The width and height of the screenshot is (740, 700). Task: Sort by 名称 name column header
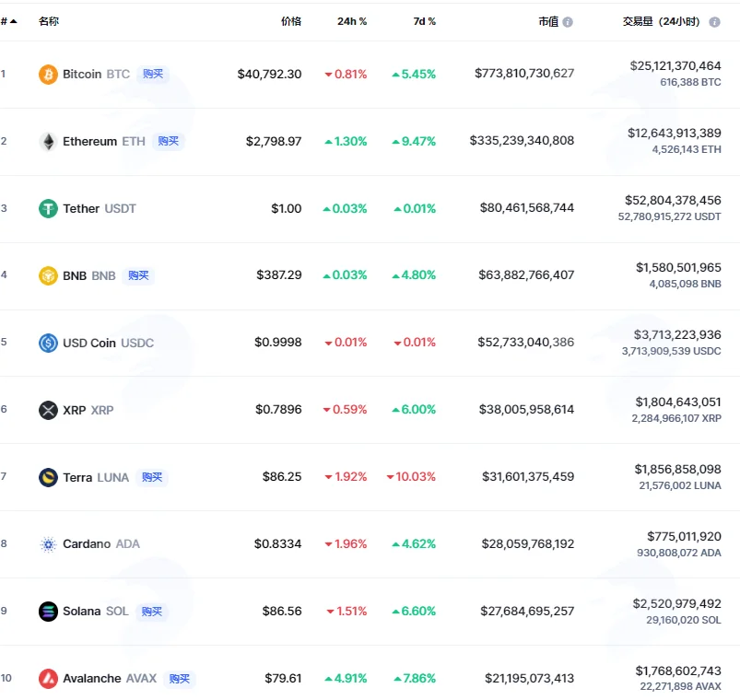tap(49, 21)
